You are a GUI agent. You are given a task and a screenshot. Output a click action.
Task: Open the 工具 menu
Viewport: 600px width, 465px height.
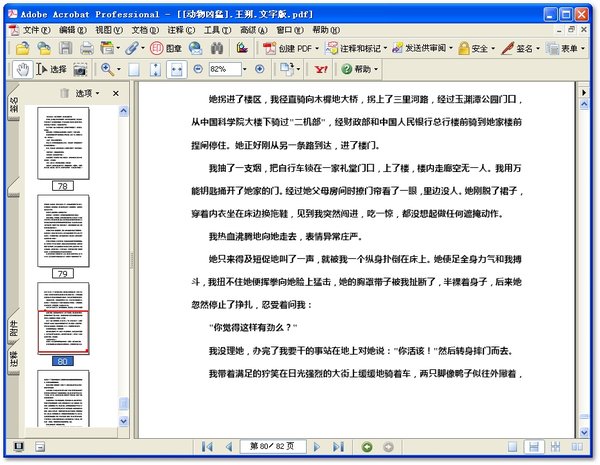point(217,29)
